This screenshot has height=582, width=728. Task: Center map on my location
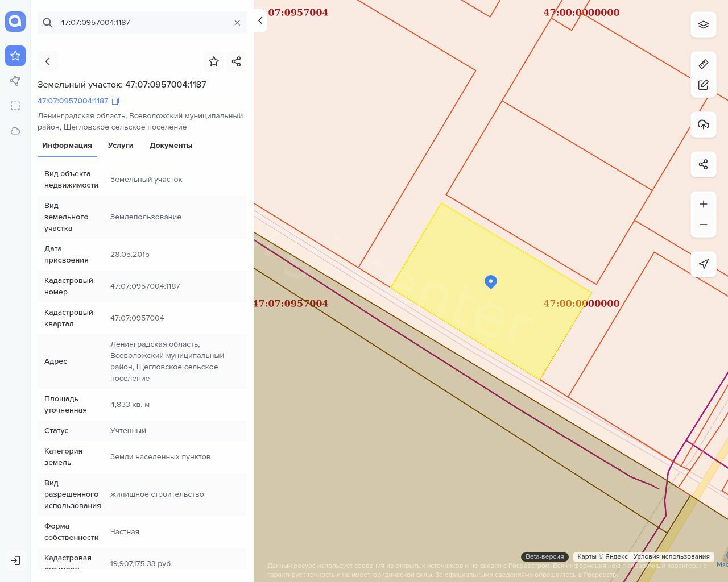click(x=703, y=264)
